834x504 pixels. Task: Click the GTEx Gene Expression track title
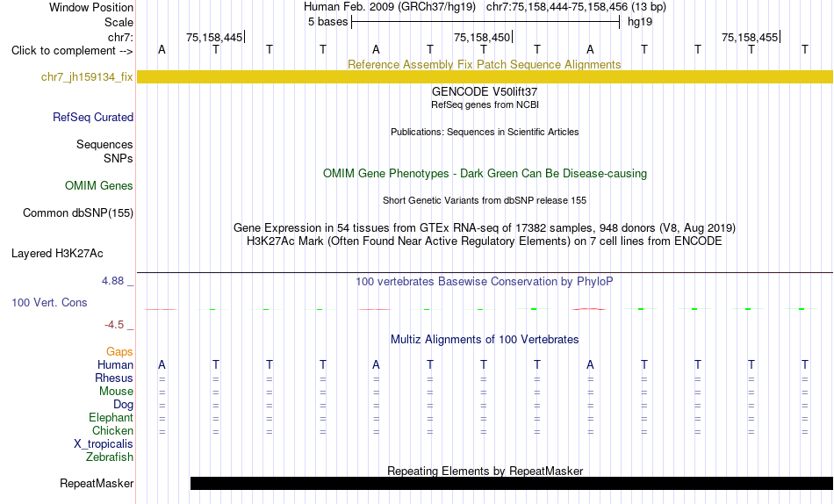[x=485, y=227]
